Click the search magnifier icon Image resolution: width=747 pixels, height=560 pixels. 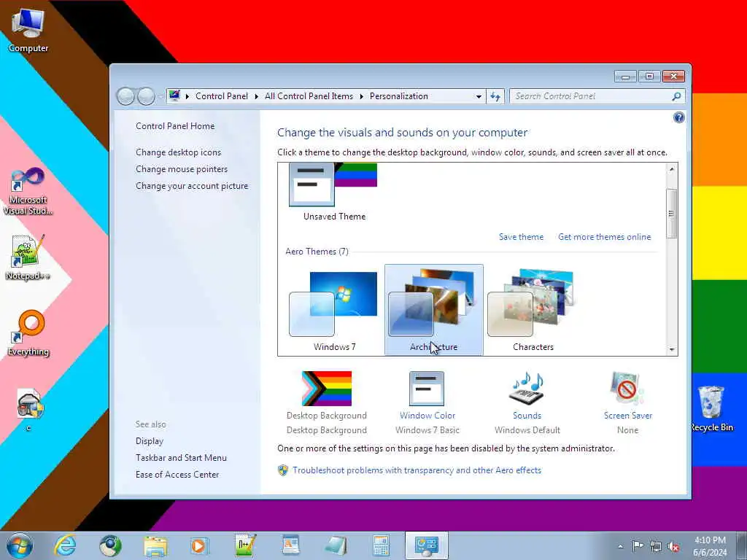click(676, 97)
